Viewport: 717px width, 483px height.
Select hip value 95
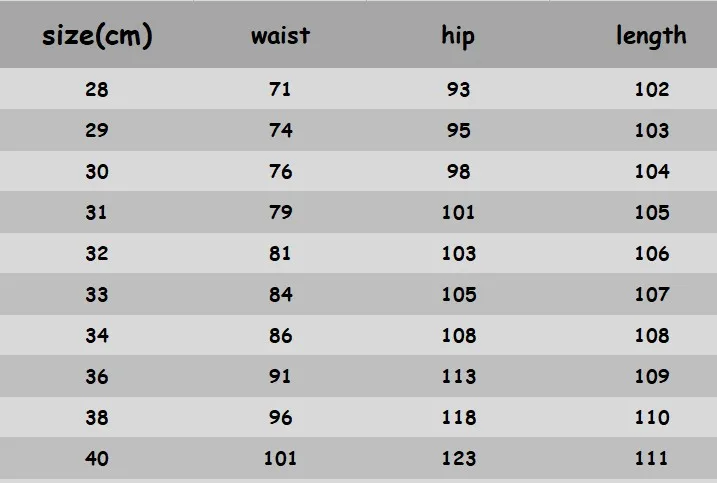458,130
